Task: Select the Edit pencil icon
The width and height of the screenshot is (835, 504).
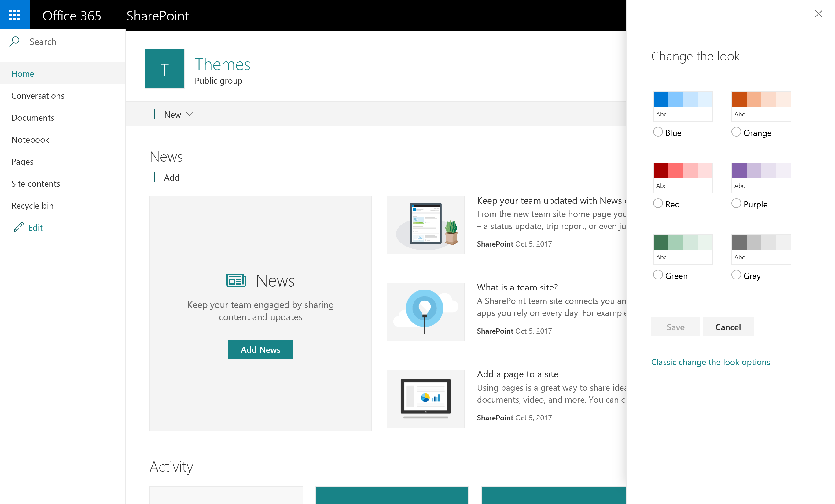Action: pyautogui.click(x=19, y=227)
